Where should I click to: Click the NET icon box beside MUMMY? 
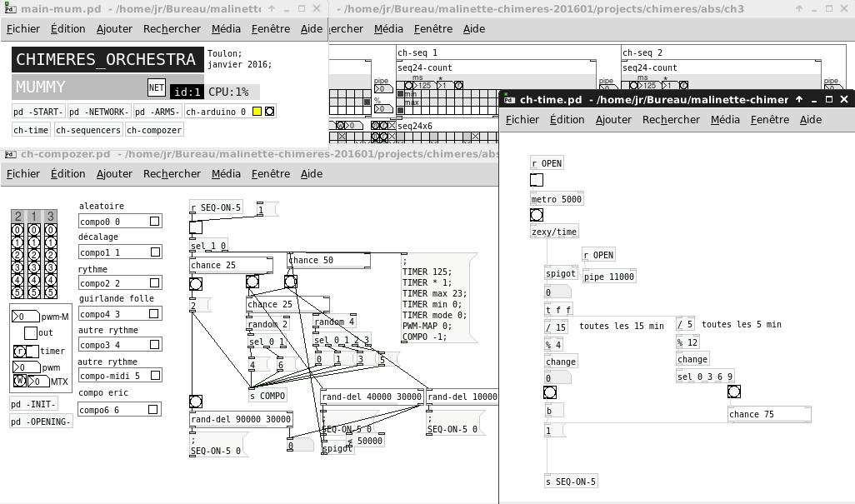pyautogui.click(x=157, y=87)
